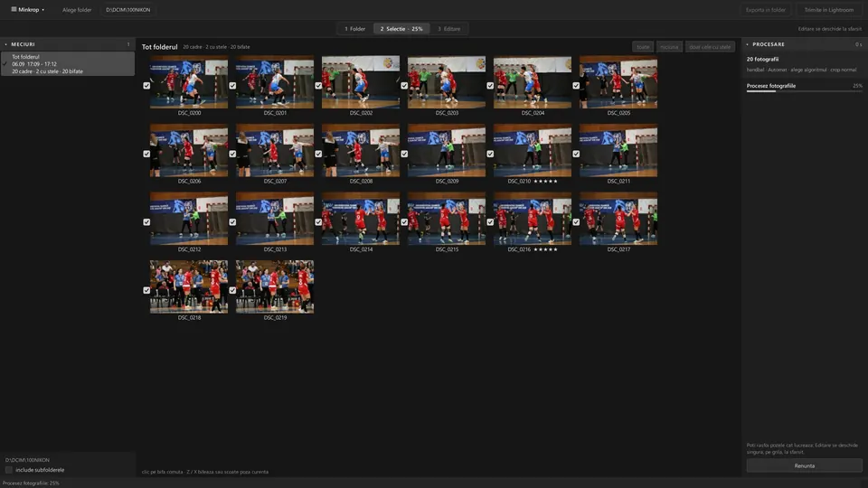
Task: Click Trimite in Lightroom button
Action: [829, 10]
